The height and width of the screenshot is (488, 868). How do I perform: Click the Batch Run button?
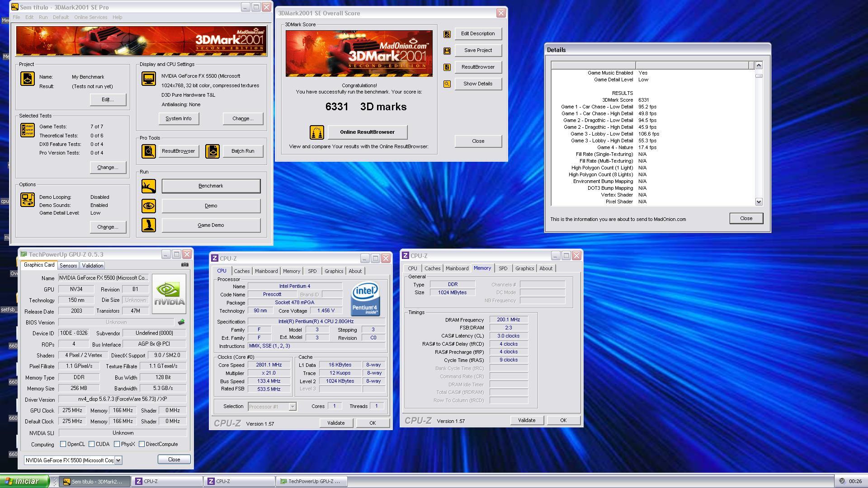(x=243, y=151)
